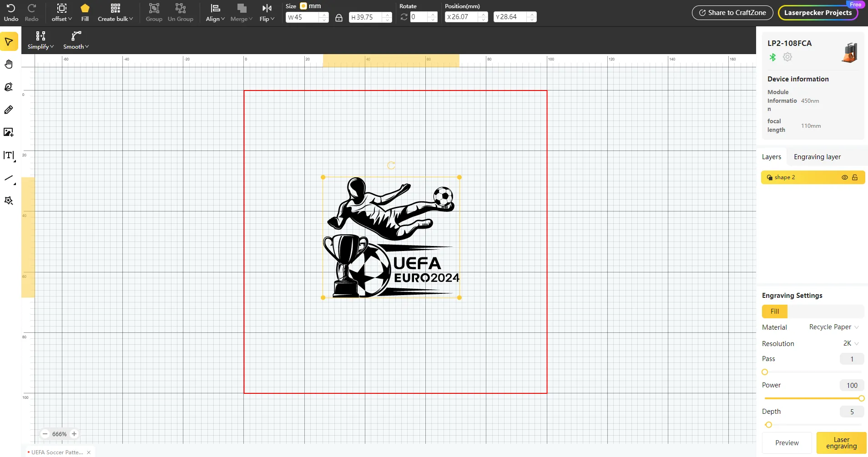Viewport: 868px width, 457px height.
Task: Select the line tool
Action: click(9, 178)
